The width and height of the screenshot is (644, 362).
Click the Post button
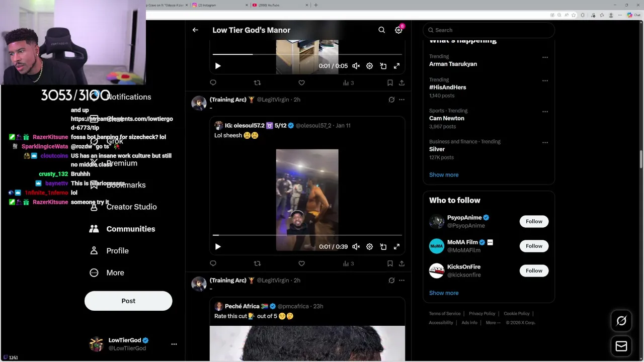click(x=128, y=301)
